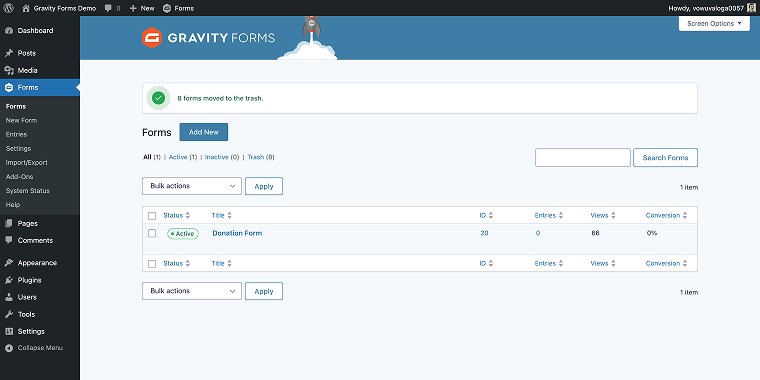Click the Tools wrench icon in sidebar

coord(9,314)
